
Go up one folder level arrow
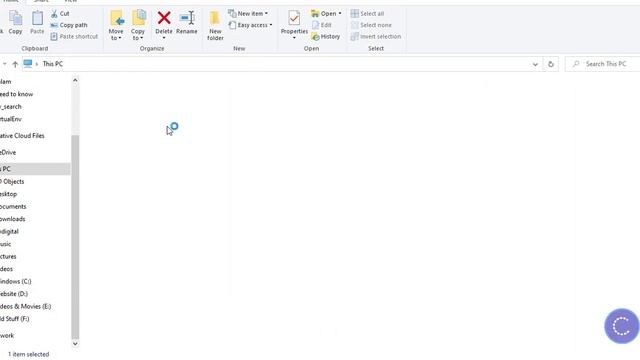[x=15, y=64]
